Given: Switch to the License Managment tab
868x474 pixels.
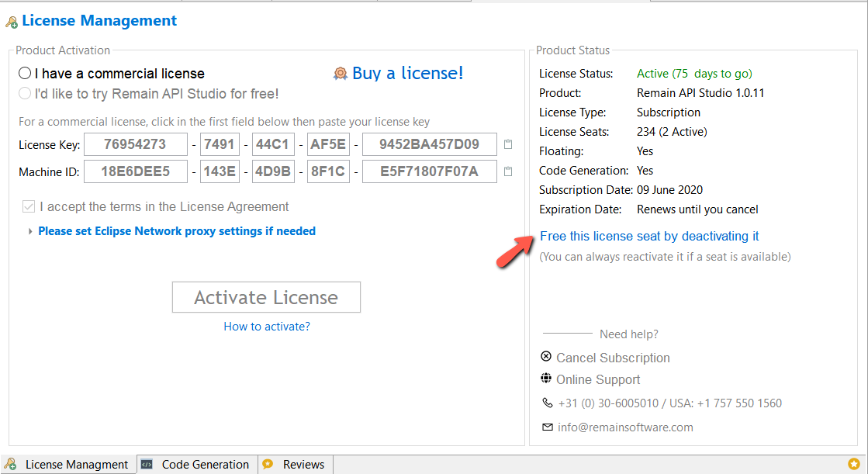Looking at the screenshot, I should [68, 464].
